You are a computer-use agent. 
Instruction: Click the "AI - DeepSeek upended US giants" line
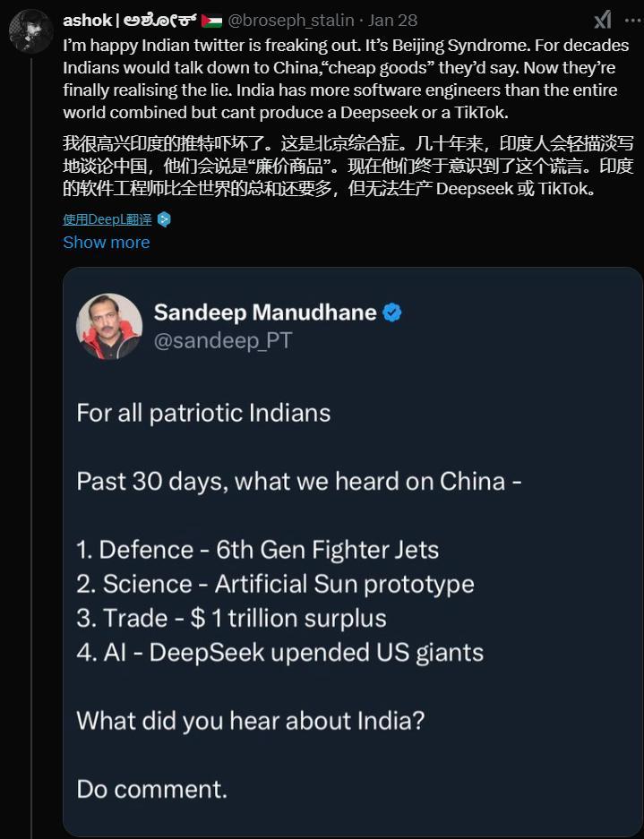click(279, 652)
